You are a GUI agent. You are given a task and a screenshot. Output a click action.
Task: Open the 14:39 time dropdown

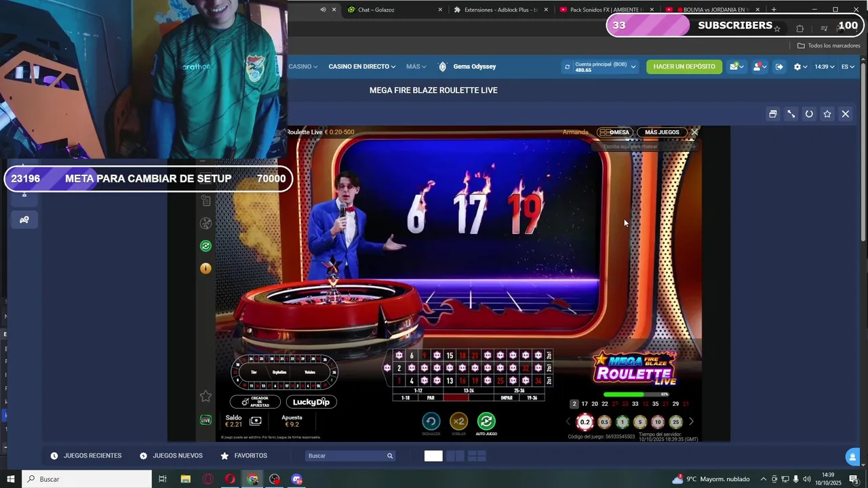(824, 66)
